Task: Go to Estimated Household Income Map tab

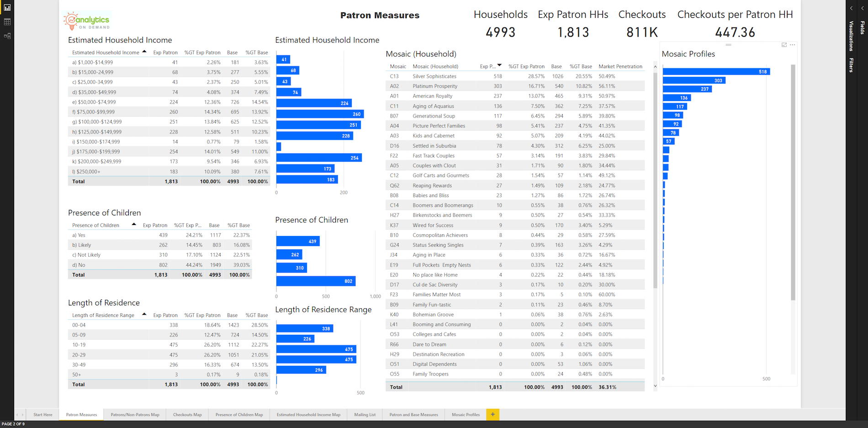Action: [x=308, y=415]
